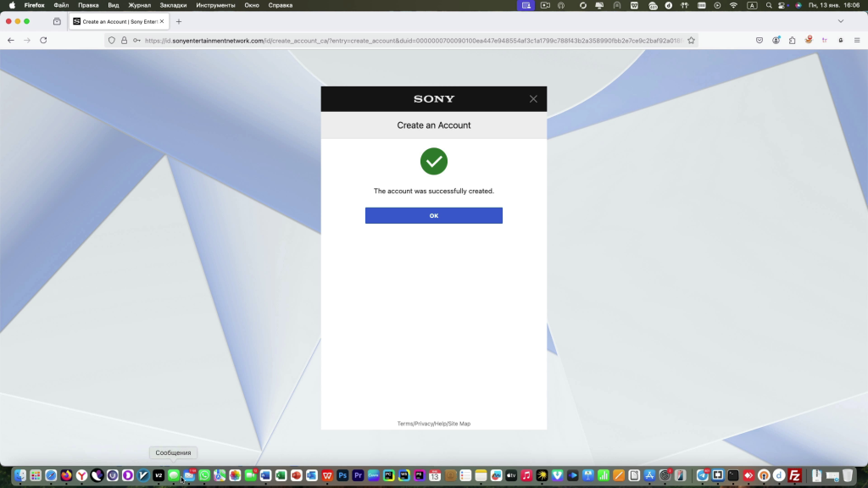Open the Журнал menu in menu bar
The width and height of the screenshot is (868, 488).
139,5
